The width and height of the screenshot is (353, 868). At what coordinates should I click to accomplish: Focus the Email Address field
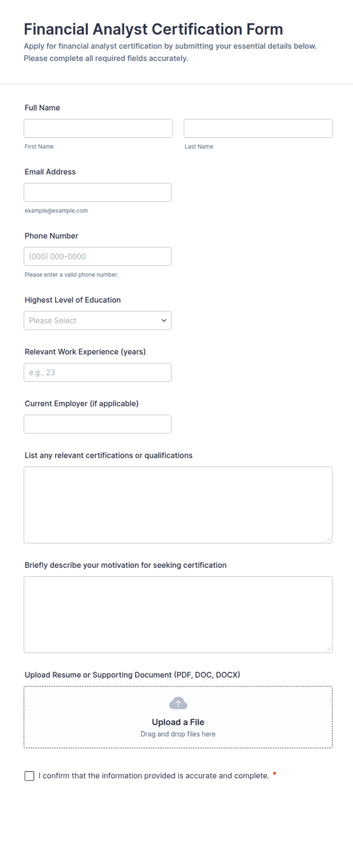point(98,193)
